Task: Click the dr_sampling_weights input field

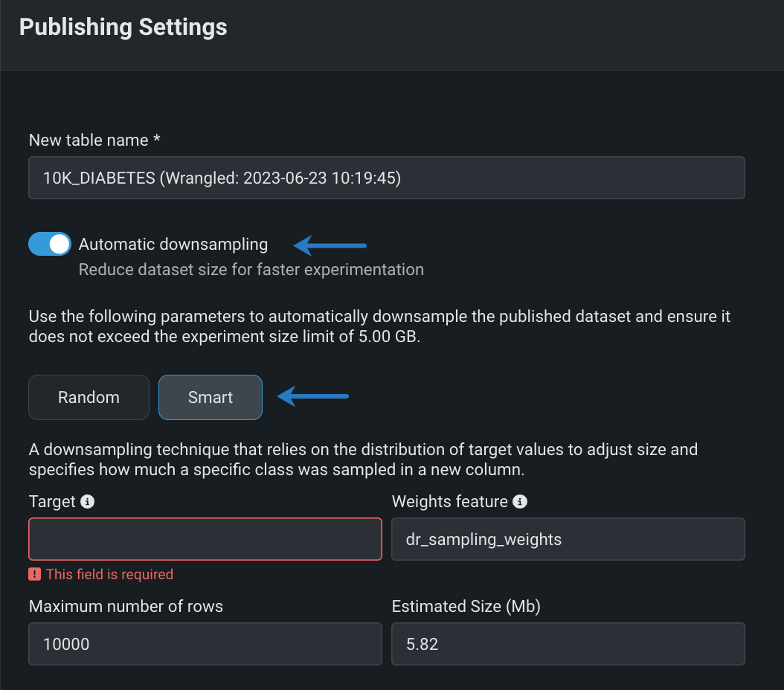Action: pos(568,539)
